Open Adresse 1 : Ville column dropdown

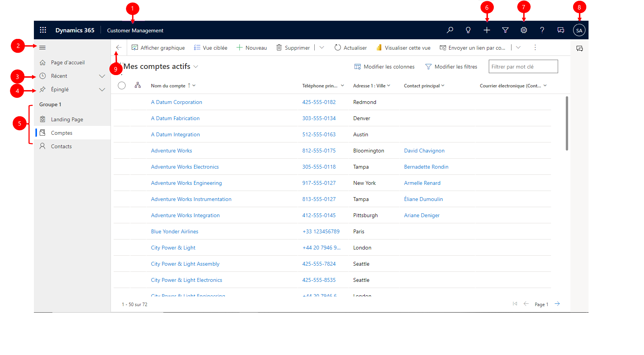(389, 85)
